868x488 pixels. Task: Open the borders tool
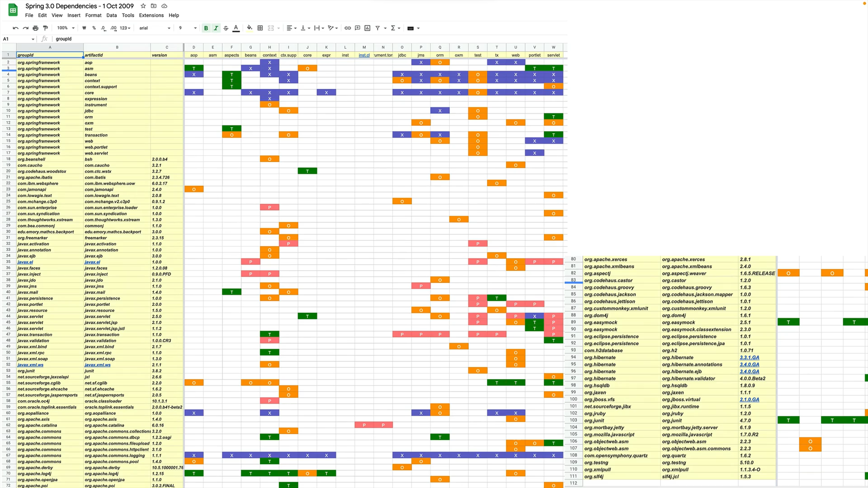point(260,28)
